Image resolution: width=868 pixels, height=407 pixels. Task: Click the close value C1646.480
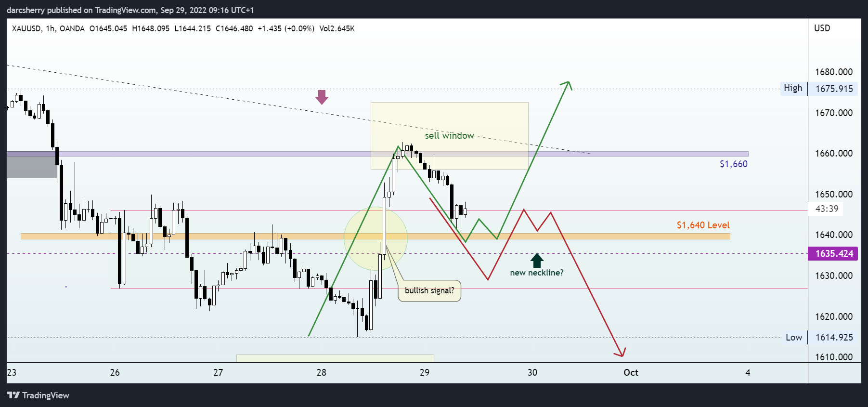click(234, 28)
